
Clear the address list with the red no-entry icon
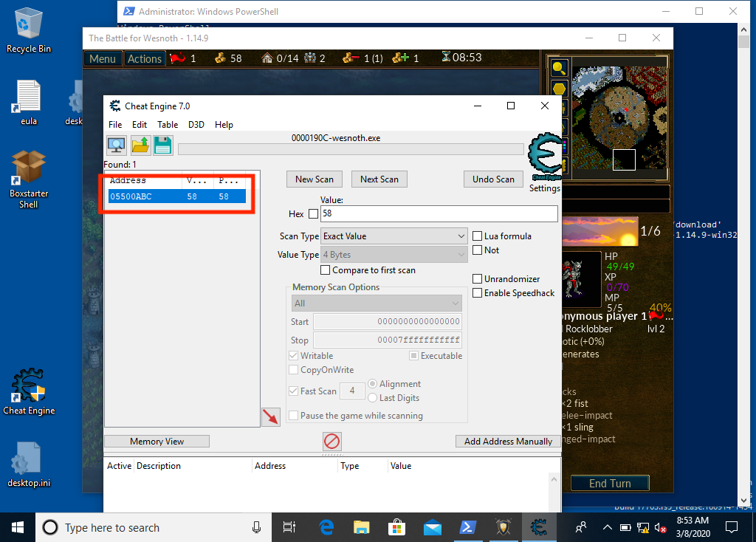click(x=331, y=441)
